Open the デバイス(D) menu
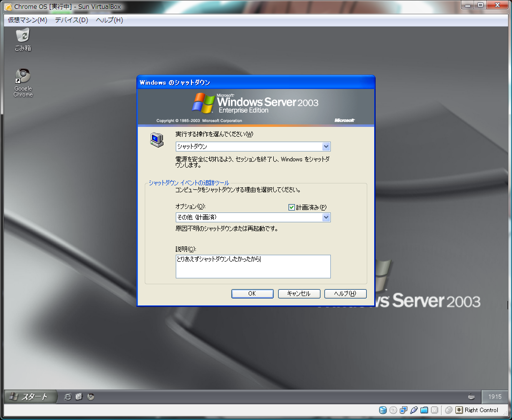512x420 pixels. click(71, 20)
